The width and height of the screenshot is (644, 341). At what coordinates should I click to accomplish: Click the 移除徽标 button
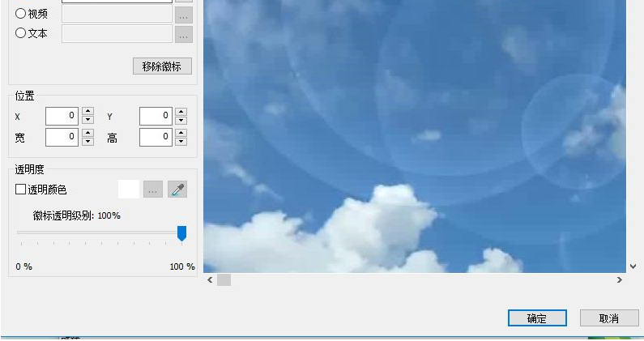point(162,66)
